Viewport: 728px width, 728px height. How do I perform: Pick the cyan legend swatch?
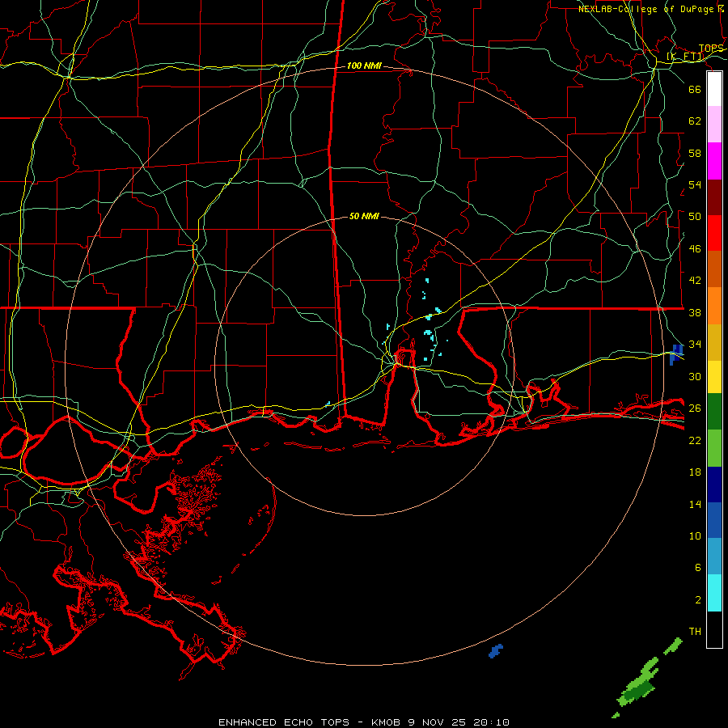coord(714,594)
